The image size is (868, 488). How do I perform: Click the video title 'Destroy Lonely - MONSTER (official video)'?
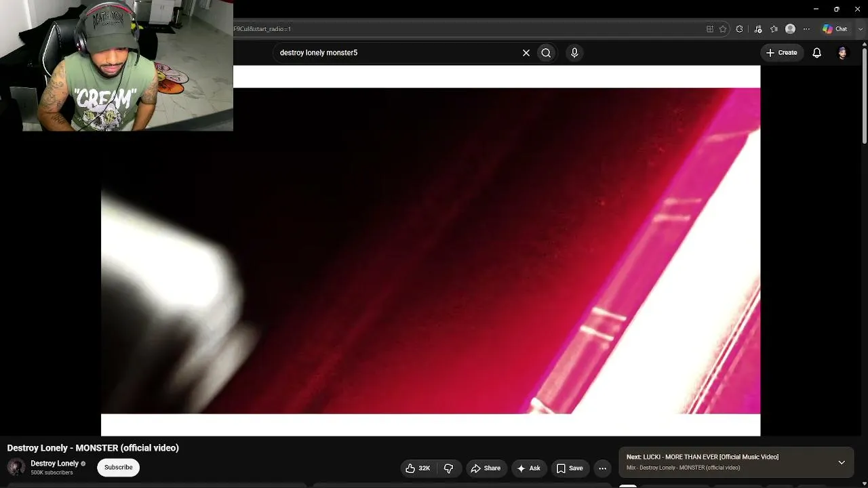[x=93, y=448]
